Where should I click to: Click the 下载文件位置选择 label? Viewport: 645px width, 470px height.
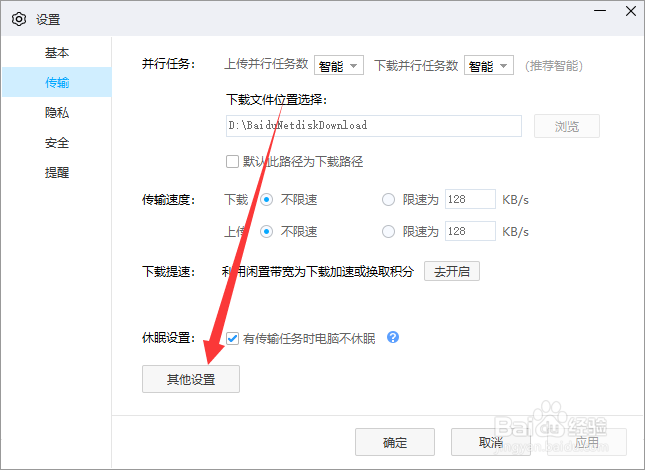(x=276, y=100)
